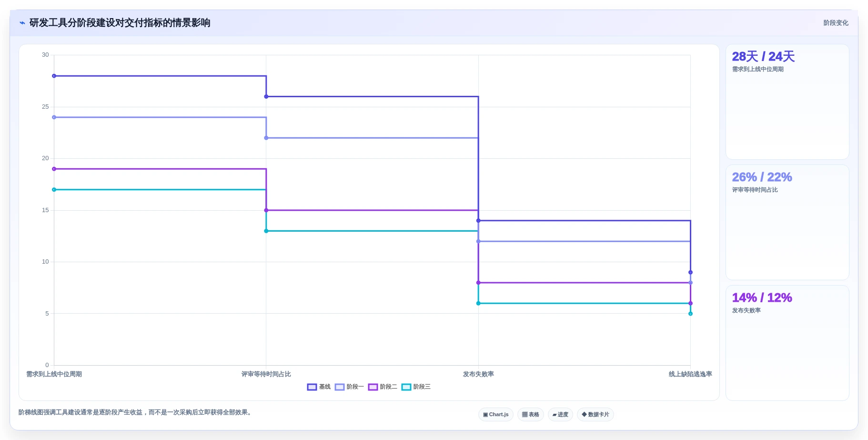Click the 线上缺陷逃逸率 axis label
The image size is (868, 440).
tap(690, 374)
